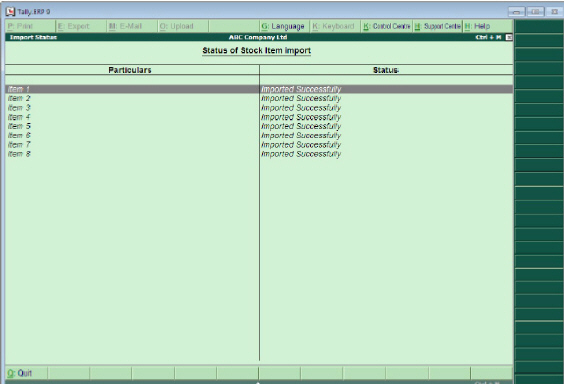This screenshot has width=564, height=384.
Task: Click the Imported Successfully status of Item 6
Action: point(301,136)
